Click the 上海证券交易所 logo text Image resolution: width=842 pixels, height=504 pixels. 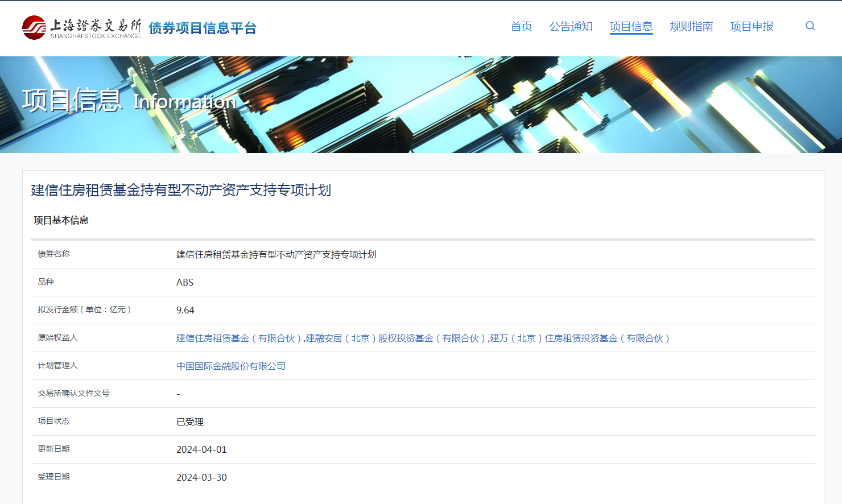coord(96,26)
